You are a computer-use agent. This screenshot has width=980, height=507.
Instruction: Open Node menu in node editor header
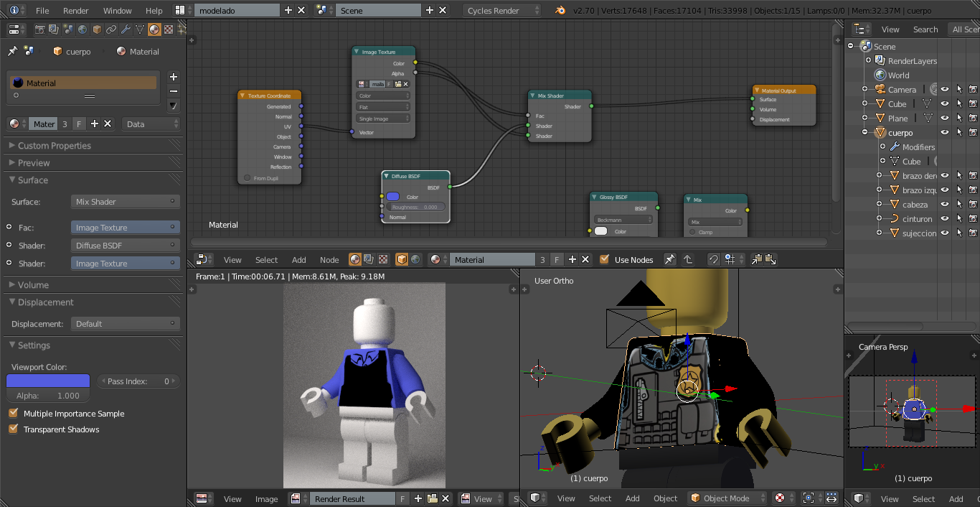tap(329, 260)
